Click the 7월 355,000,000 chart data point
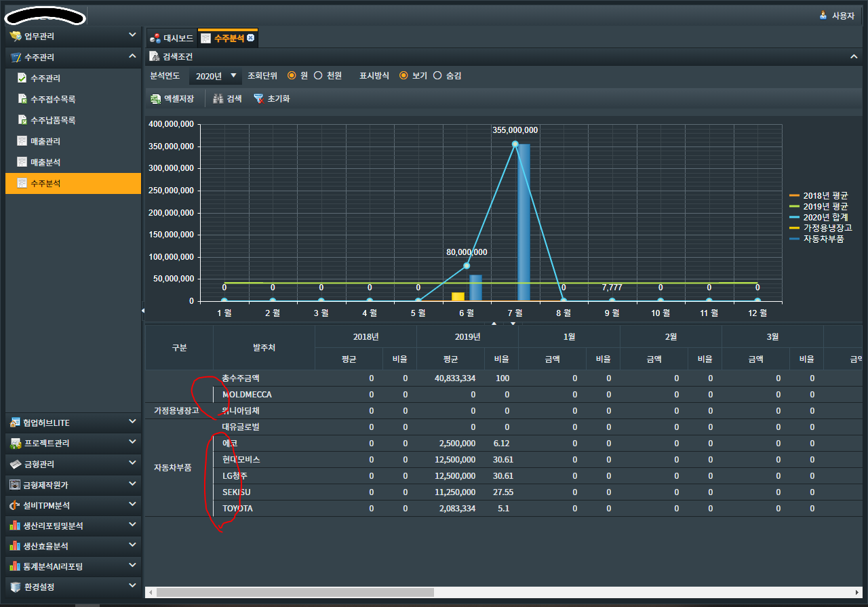The height and width of the screenshot is (607, 868). pos(515,144)
